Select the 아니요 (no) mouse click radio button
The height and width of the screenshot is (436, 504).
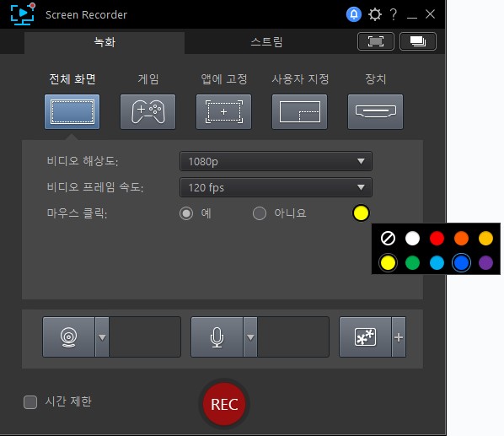tap(260, 213)
